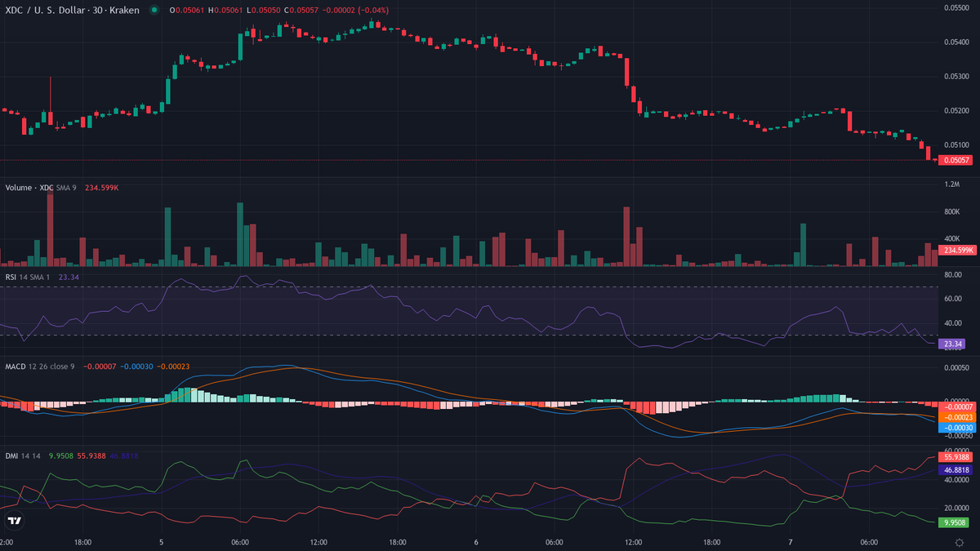
Task: Click the date label 7 on time axis
Action: tap(791, 542)
